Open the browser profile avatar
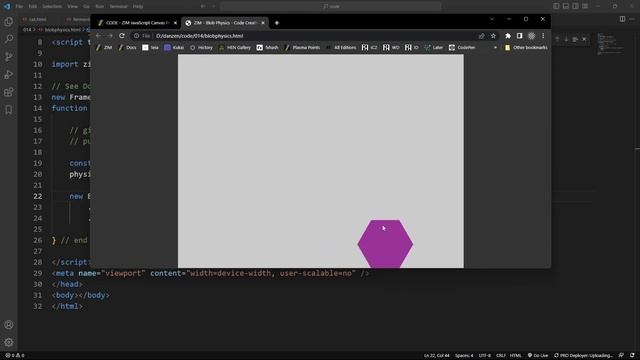Screen dimensions: 640x360 [531, 36]
